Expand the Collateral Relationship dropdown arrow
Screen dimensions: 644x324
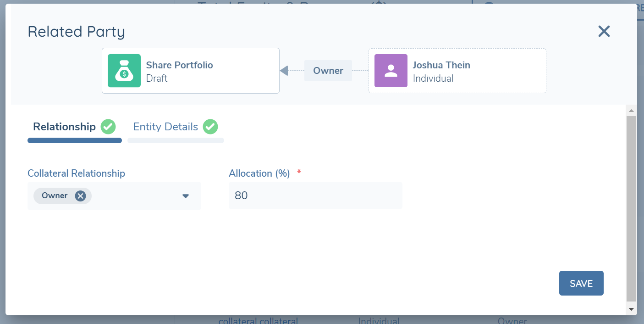[x=186, y=196]
